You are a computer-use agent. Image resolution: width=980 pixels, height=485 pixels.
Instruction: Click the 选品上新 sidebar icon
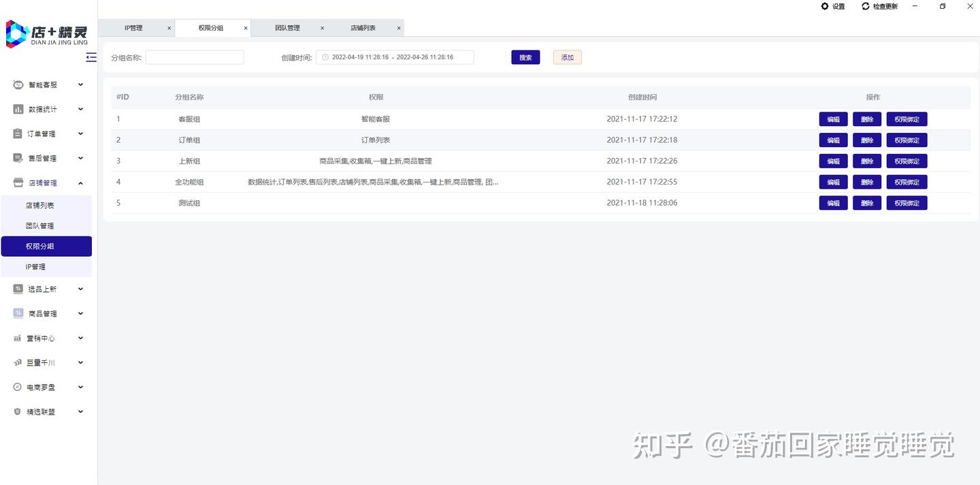[18, 290]
